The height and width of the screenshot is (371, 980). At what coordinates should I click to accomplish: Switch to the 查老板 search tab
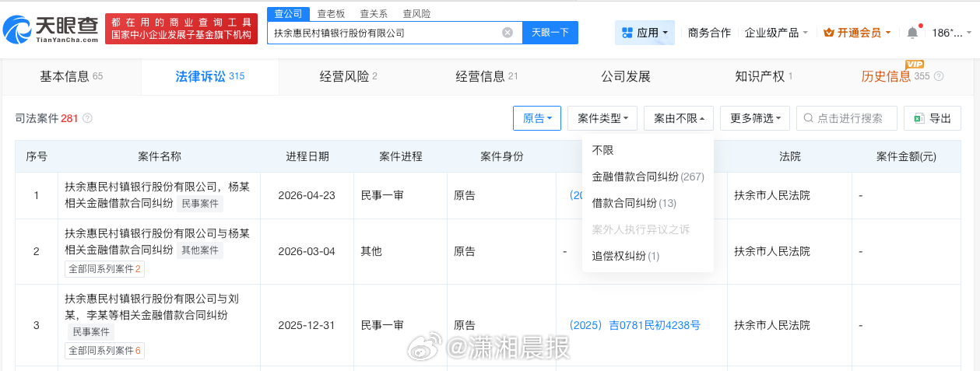[332, 14]
